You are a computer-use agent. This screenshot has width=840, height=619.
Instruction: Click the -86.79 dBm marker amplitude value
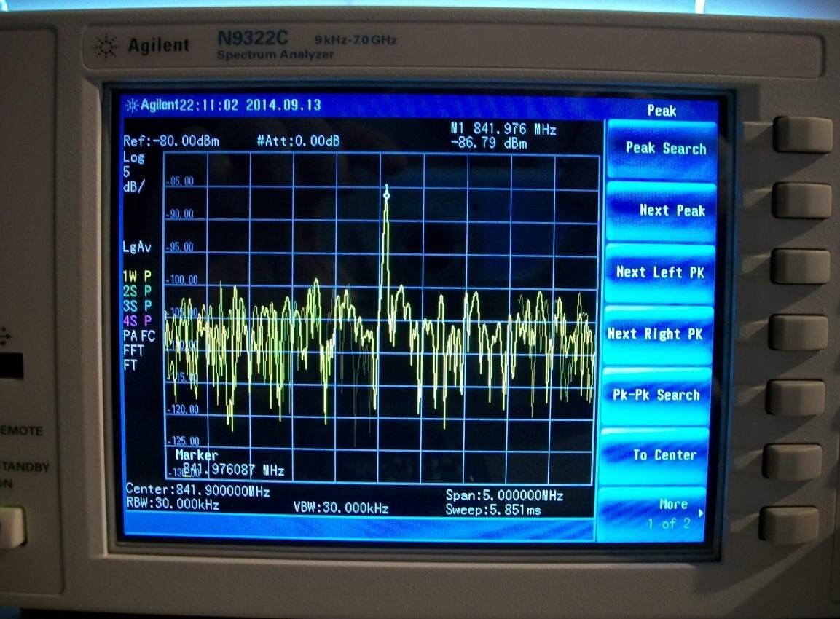point(489,143)
